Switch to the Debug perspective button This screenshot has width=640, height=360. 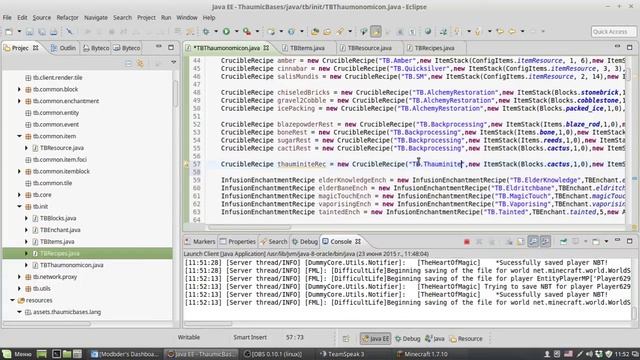408,338
